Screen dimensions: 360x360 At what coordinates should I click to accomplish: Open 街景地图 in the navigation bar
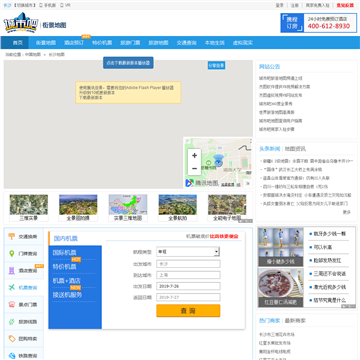click(46, 43)
